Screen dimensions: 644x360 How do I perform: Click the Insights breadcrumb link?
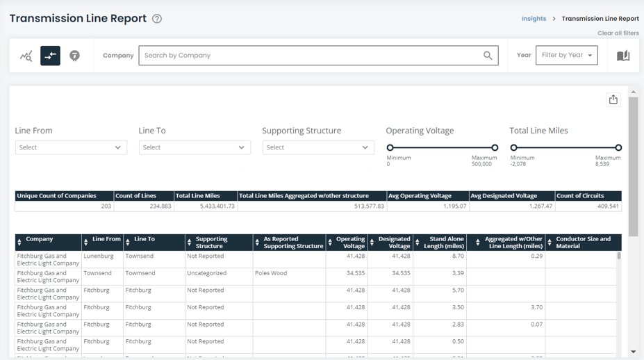(534, 19)
